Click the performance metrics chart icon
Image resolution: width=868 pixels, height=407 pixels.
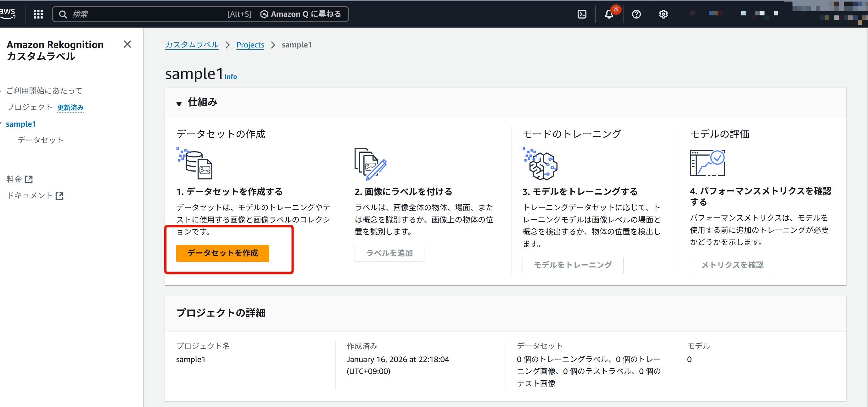tap(707, 163)
